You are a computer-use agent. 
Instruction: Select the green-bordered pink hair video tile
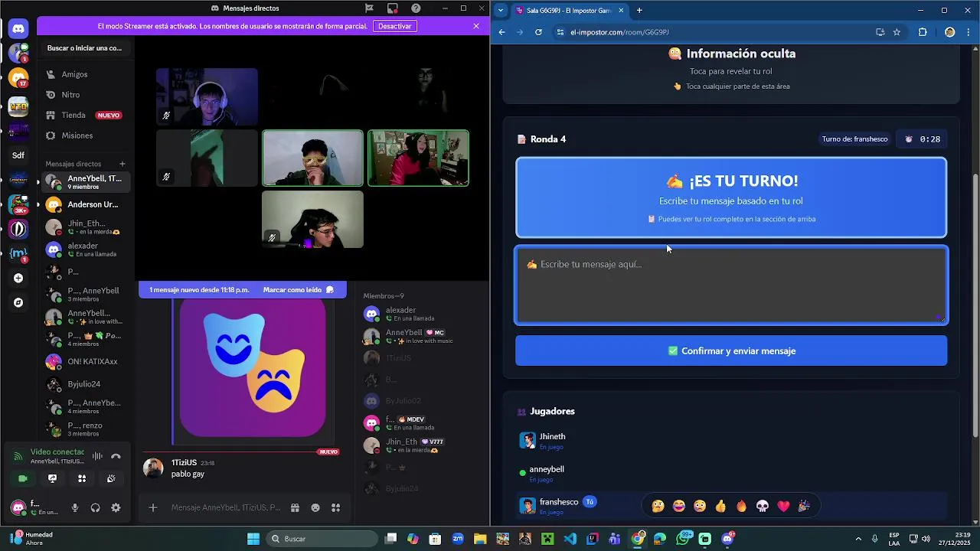click(418, 158)
